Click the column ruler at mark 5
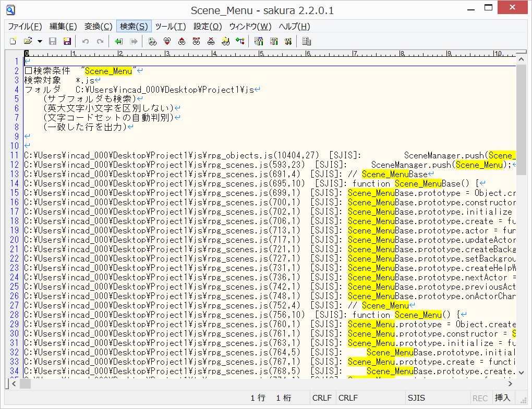Screen dimensions: 532x409 261,53
